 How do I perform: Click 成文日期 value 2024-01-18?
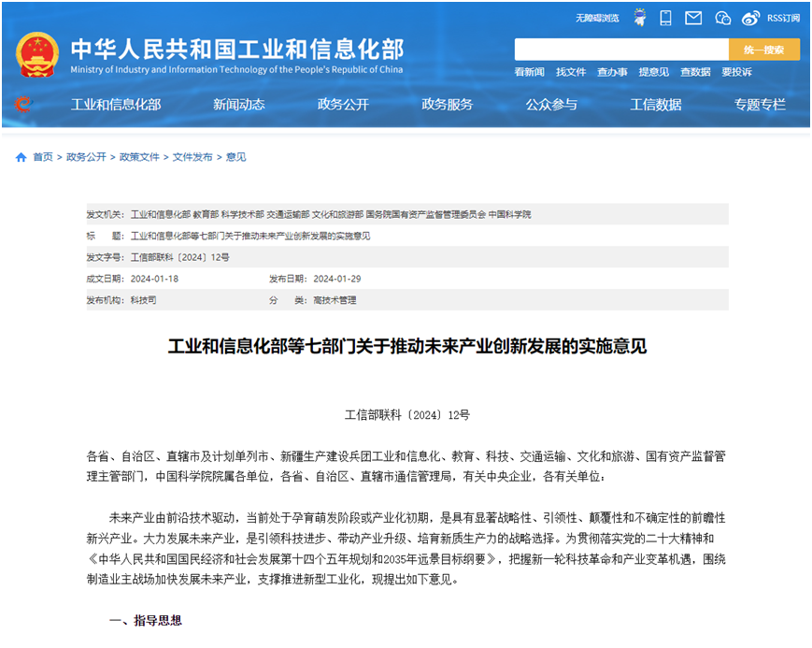coord(154,279)
